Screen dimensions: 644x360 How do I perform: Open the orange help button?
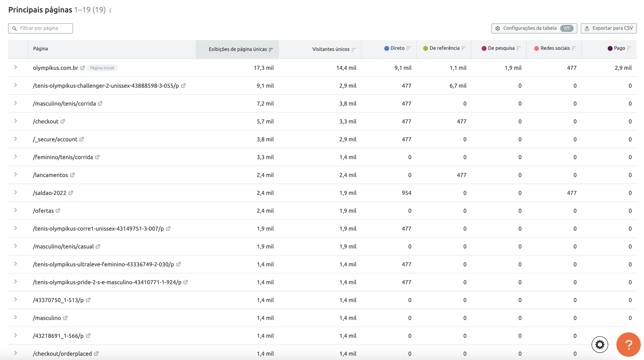628,344
